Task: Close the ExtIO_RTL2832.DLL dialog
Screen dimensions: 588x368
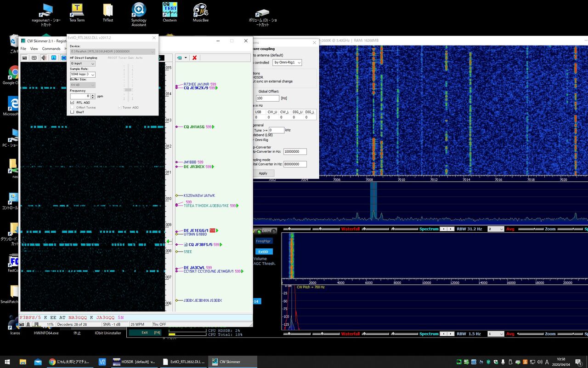Action: click(154, 38)
